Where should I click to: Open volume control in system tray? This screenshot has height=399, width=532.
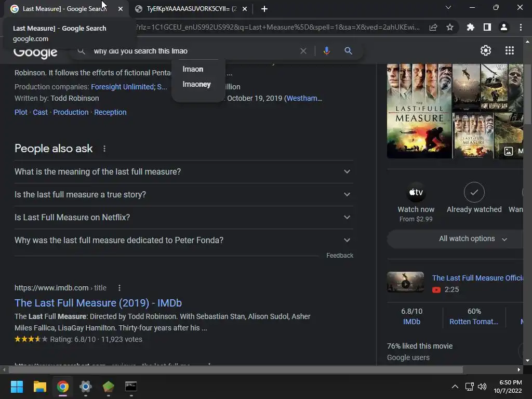click(482, 387)
